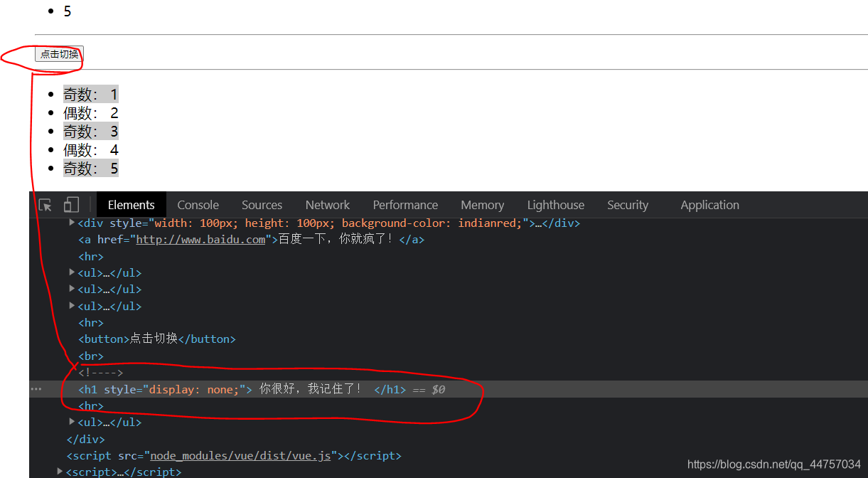Click the list item 5 at page top
The width and height of the screenshot is (868, 478).
[68, 11]
